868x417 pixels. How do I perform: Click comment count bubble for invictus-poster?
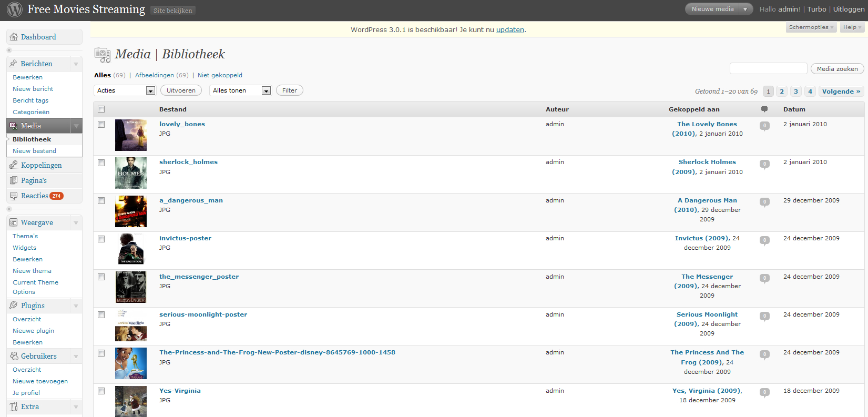click(x=764, y=240)
